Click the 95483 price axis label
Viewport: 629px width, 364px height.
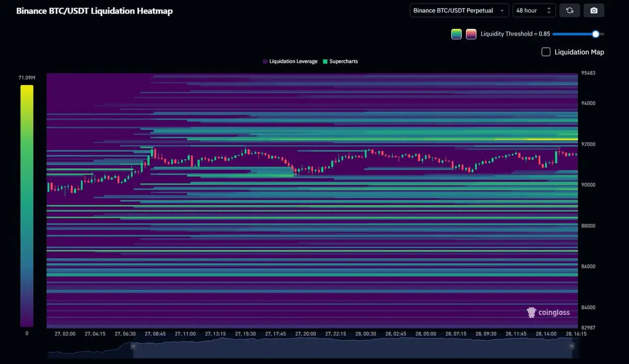coord(587,73)
